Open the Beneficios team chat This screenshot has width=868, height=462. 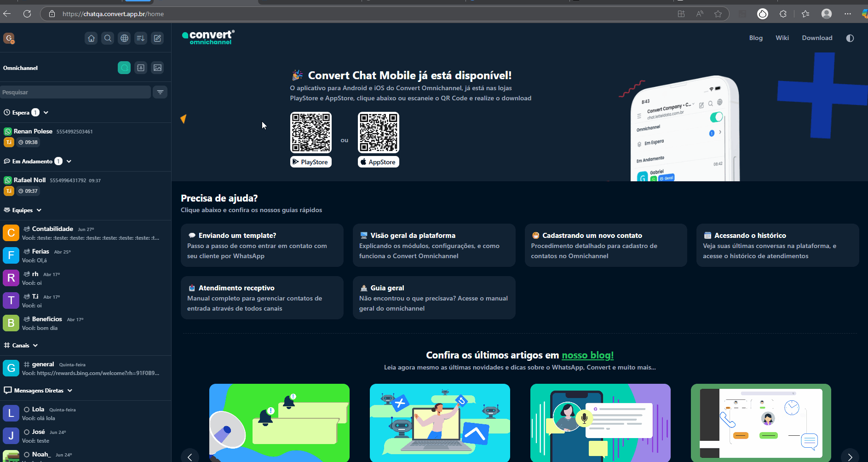point(86,323)
